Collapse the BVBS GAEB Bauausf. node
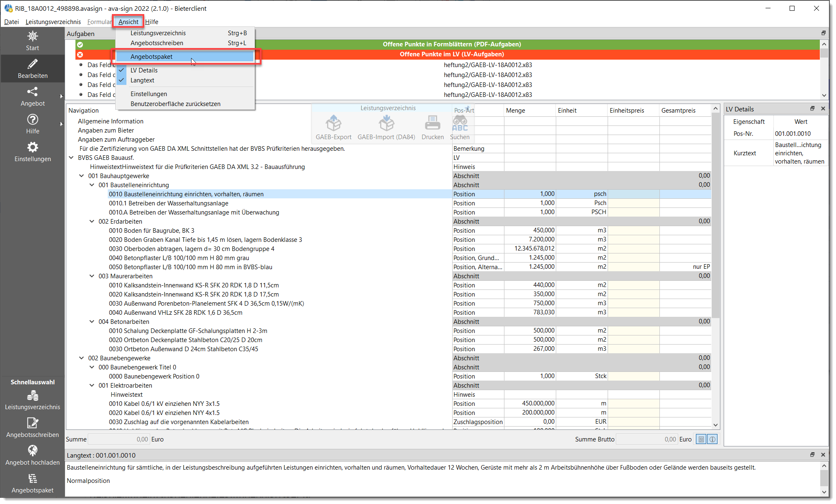The height and width of the screenshot is (504, 836). (x=71, y=157)
